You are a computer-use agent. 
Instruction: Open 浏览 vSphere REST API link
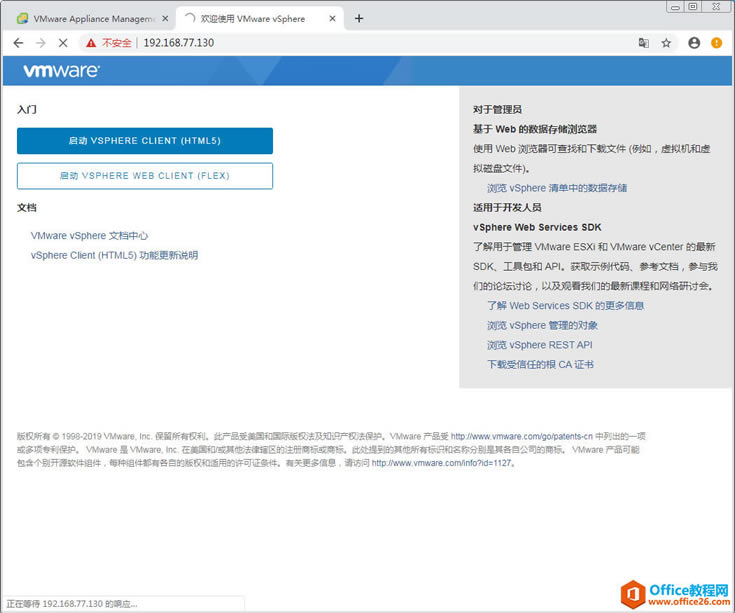pos(540,345)
